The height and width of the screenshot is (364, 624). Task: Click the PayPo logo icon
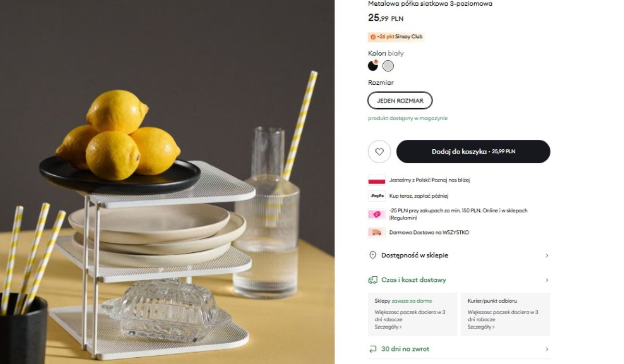[x=376, y=196]
